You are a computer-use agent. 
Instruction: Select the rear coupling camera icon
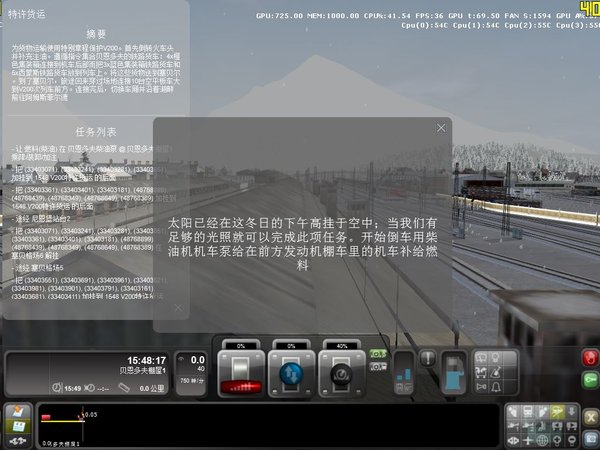click(571, 426)
